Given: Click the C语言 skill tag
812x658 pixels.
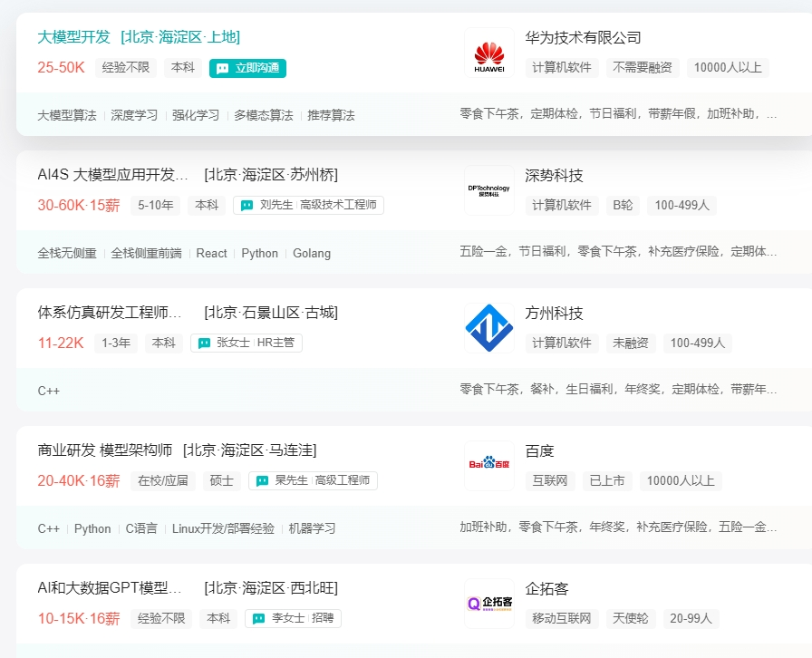Looking at the screenshot, I should (141, 529).
